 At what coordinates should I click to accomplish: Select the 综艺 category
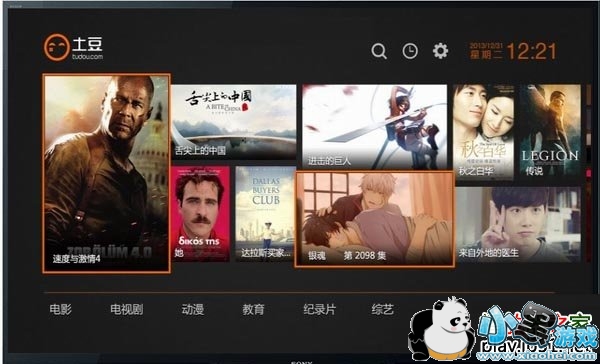tap(382, 309)
